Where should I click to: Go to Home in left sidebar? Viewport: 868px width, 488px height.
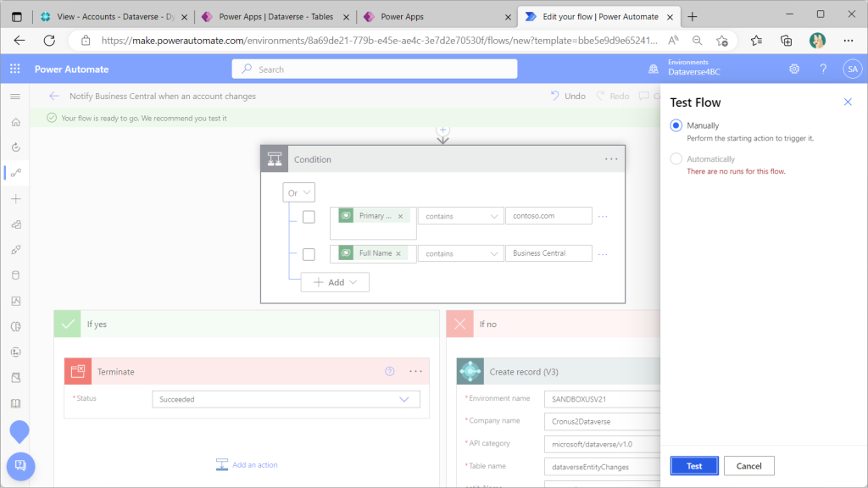16,122
